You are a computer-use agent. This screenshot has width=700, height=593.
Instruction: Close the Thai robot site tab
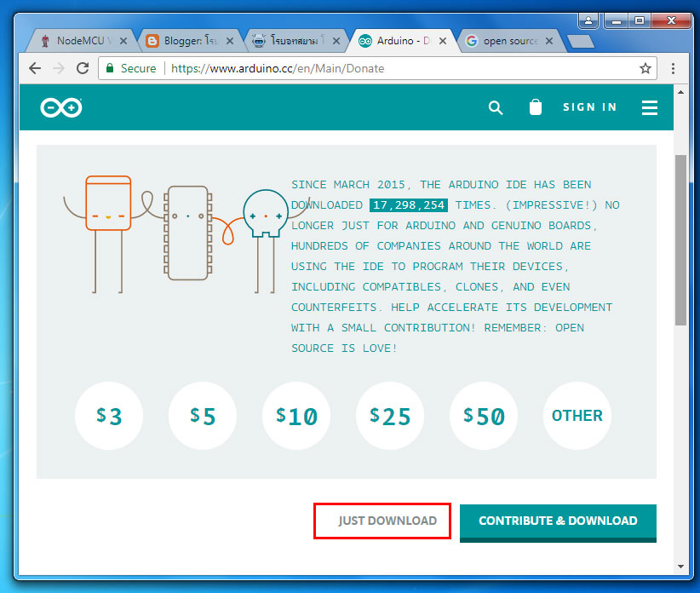[x=336, y=41]
